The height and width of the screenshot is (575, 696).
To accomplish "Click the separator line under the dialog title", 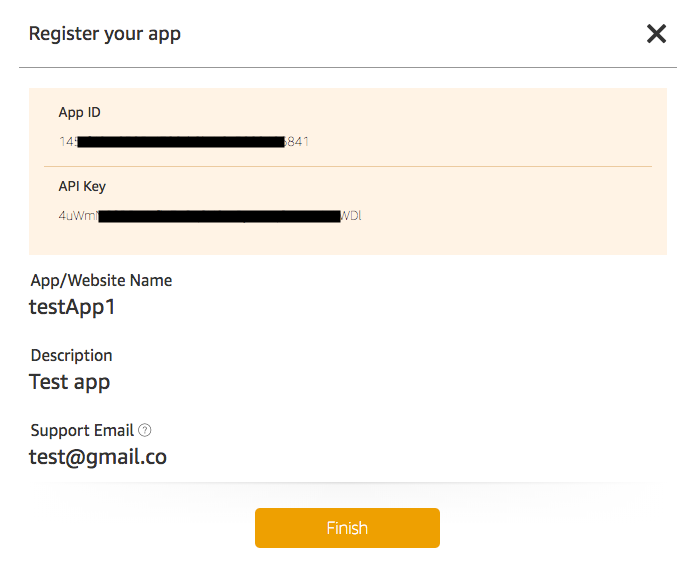I will click(348, 67).
